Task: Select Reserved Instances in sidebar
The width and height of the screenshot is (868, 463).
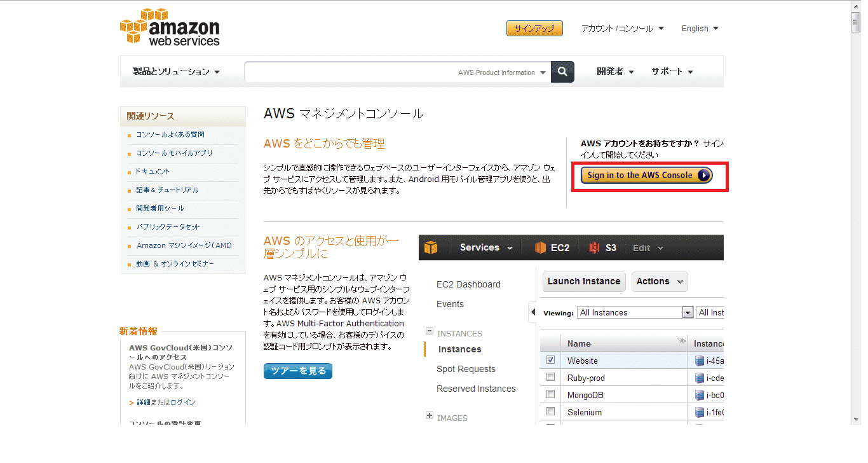Action: (476, 389)
